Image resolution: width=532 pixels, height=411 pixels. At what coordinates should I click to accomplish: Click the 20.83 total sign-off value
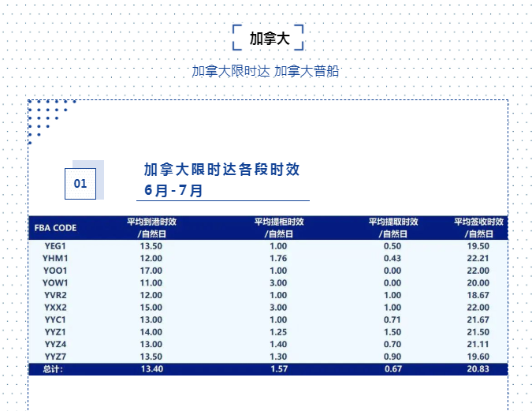[x=478, y=369]
